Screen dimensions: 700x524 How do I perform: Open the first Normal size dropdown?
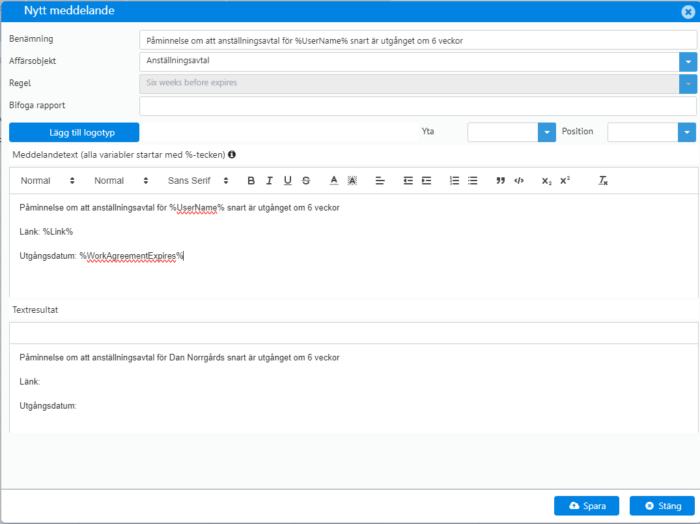47,180
